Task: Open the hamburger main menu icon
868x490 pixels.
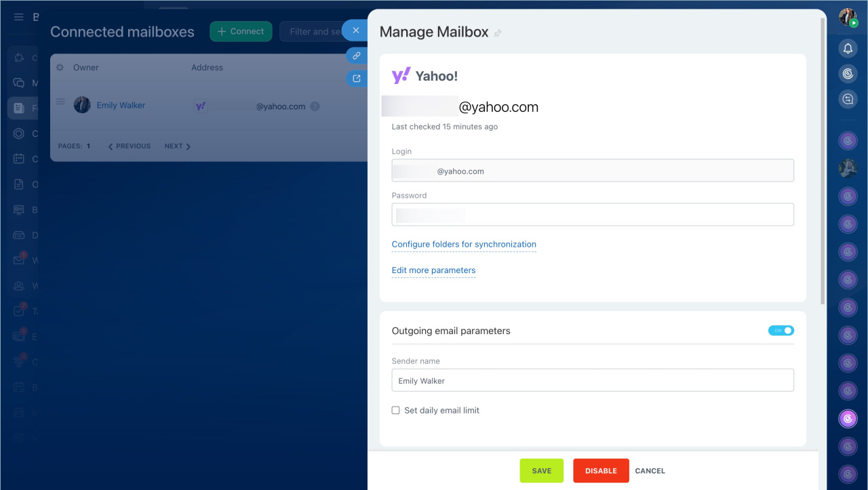Action: (19, 17)
